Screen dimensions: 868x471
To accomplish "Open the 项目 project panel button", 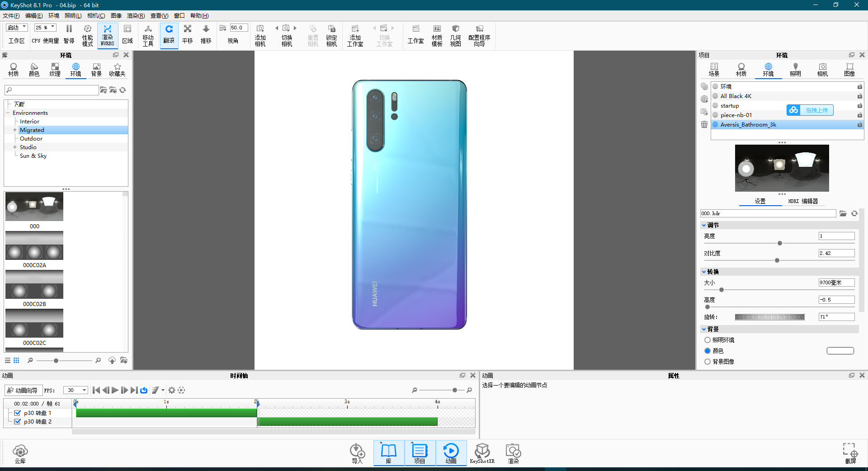I will coord(420,453).
